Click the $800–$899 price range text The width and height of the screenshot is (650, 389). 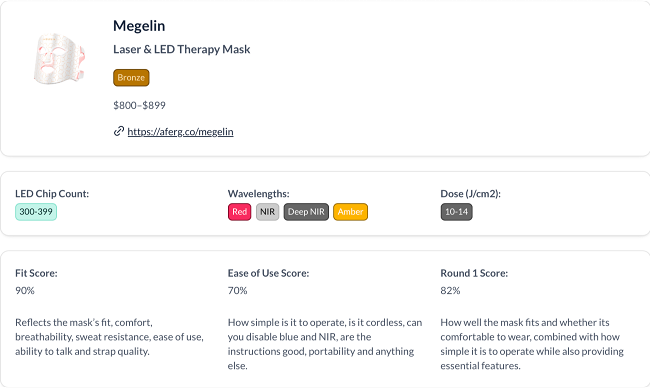[139, 105]
